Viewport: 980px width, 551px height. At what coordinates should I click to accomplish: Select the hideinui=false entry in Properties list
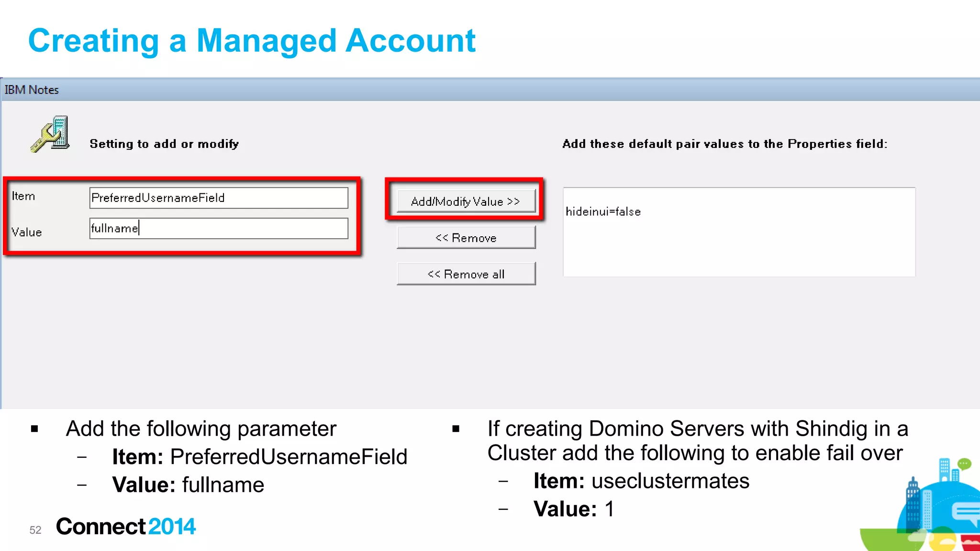click(x=603, y=211)
